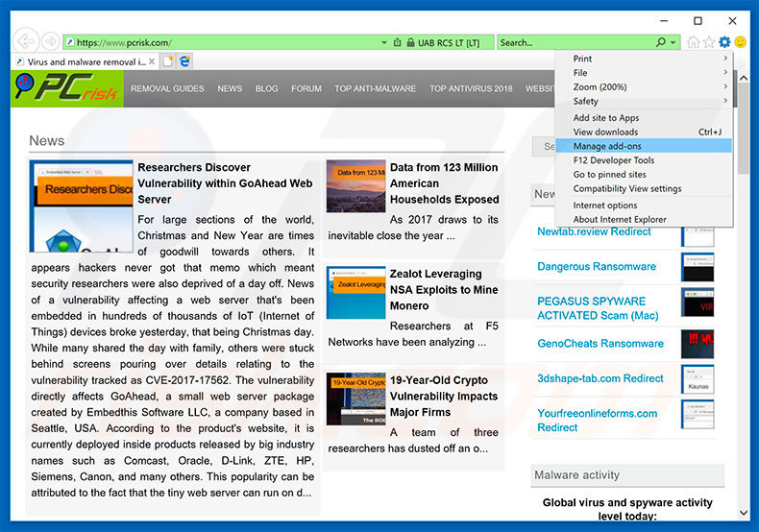Click the GoAhead article thumbnail
This screenshot has width=759, height=532.
pos(82,206)
